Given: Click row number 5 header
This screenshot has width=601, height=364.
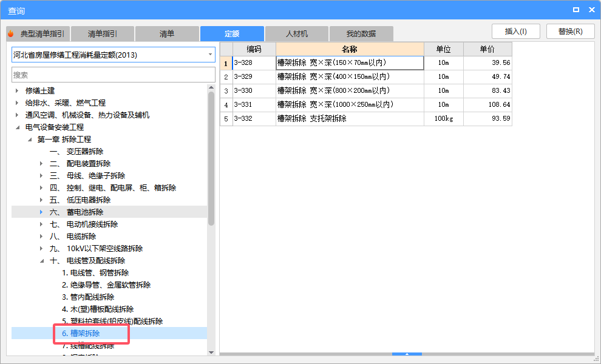Looking at the screenshot, I should tap(226, 119).
